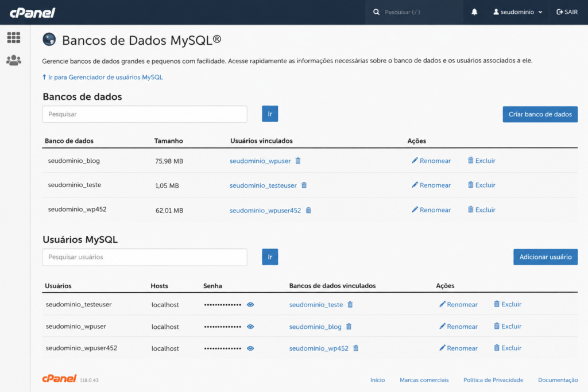Viewport: 588px width, 392px height.
Task: Delete user seudominio_testeuser
Action: pyautogui.click(x=508, y=304)
